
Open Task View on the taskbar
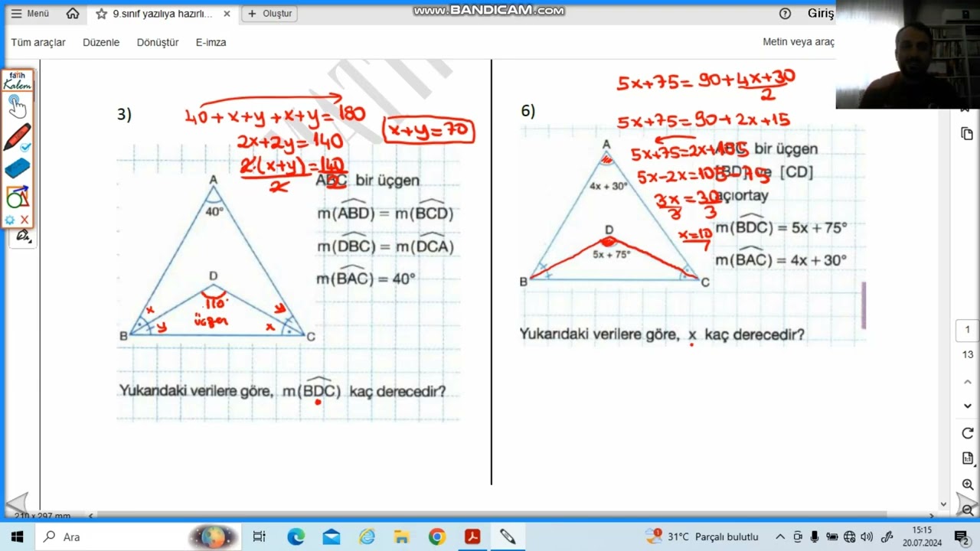pos(259,536)
